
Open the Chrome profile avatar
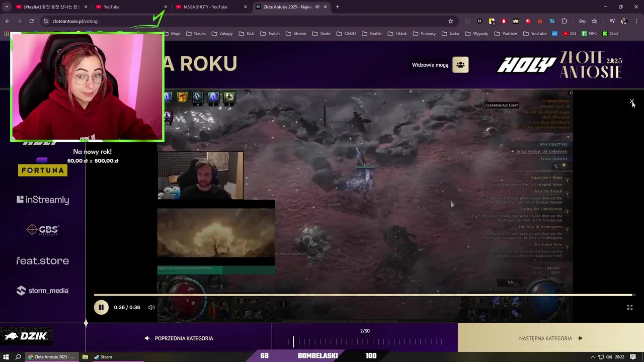click(x=624, y=21)
